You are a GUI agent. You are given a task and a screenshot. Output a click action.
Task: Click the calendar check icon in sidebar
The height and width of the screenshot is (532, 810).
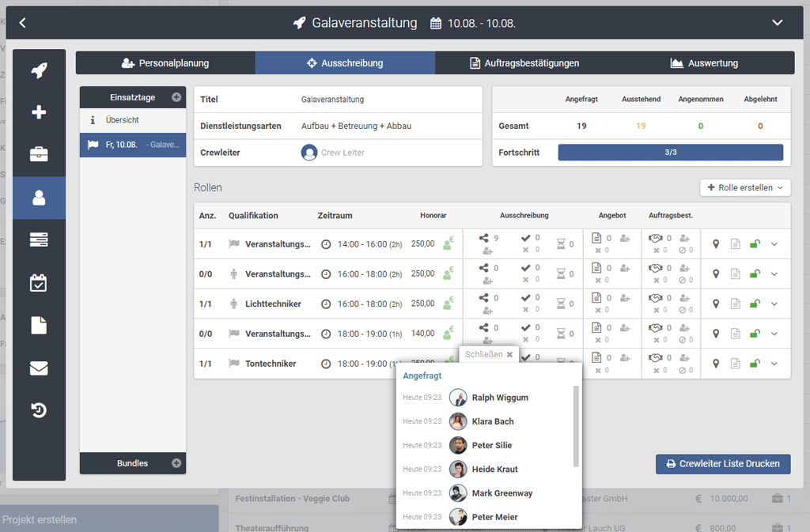click(x=39, y=282)
